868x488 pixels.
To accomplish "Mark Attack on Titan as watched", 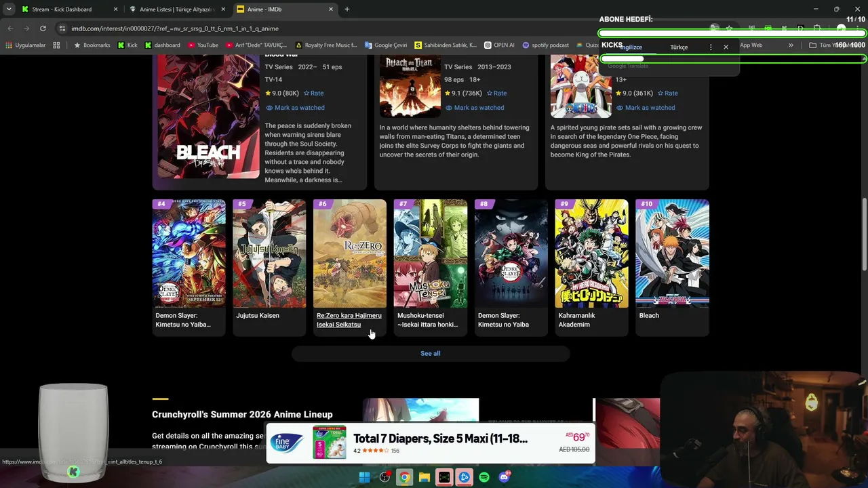I will (x=475, y=108).
